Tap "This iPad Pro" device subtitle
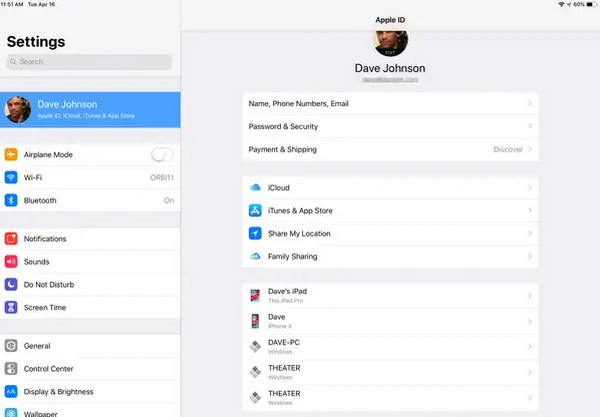Viewport: 600px width, 417px height. click(285, 301)
